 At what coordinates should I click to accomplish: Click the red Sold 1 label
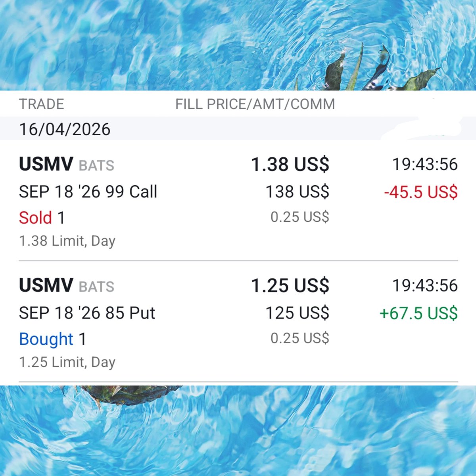pyautogui.click(x=42, y=218)
